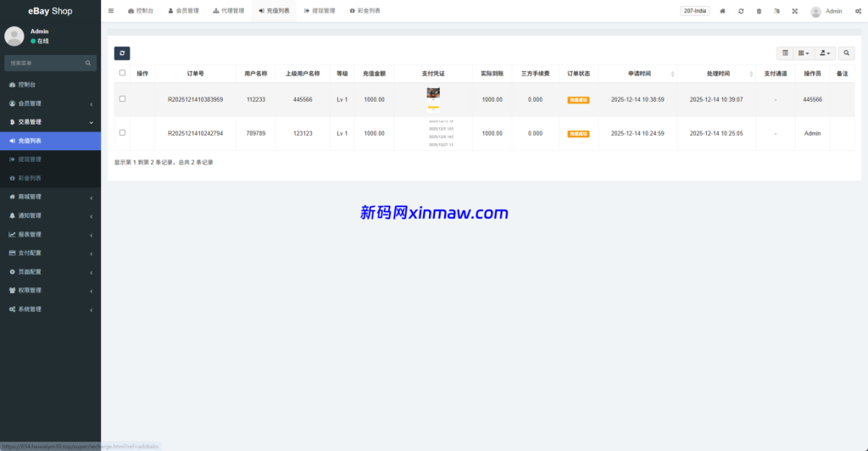Open payment proof thumbnail for user 789789

(441, 133)
